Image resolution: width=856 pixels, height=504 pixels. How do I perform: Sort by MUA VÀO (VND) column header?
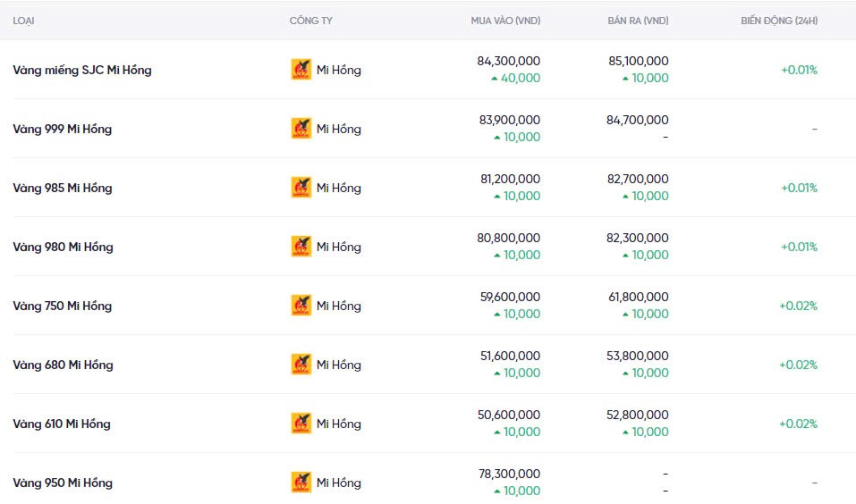pyautogui.click(x=505, y=21)
